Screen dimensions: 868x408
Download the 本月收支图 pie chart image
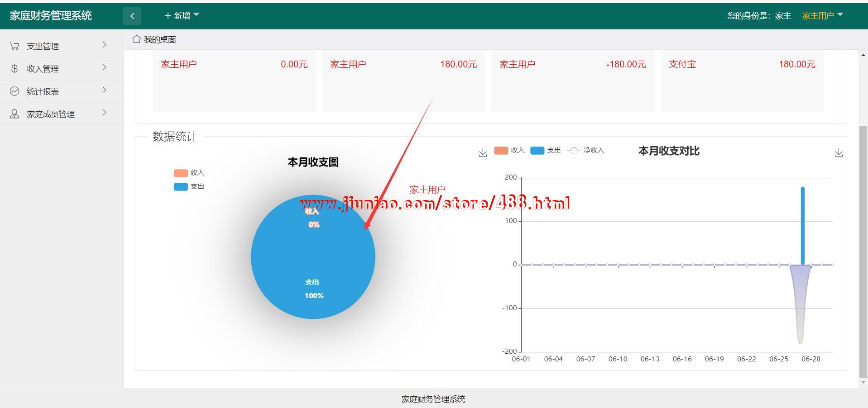pos(483,153)
